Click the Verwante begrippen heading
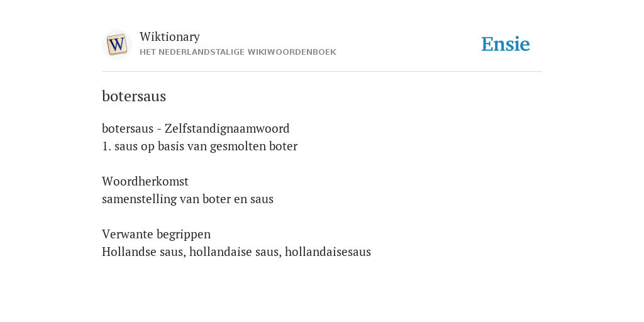The height and width of the screenshot is (322, 644). point(156,235)
